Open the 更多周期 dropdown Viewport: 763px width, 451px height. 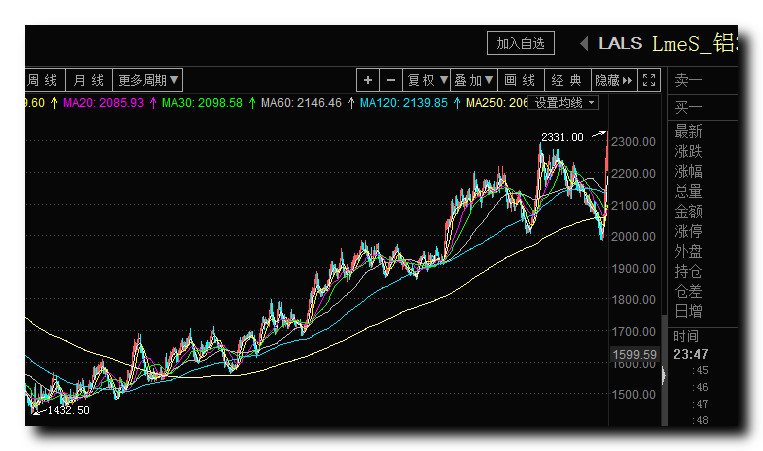pos(148,80)
